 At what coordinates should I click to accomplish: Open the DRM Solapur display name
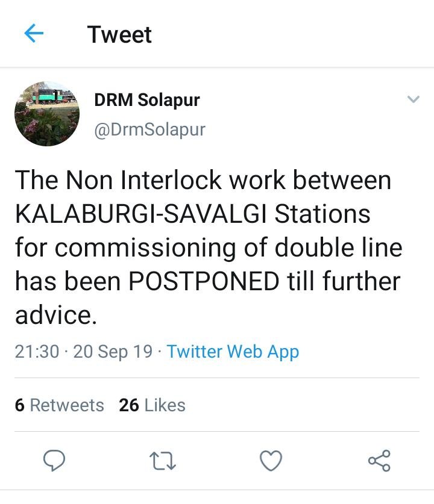tap(146, 101)
